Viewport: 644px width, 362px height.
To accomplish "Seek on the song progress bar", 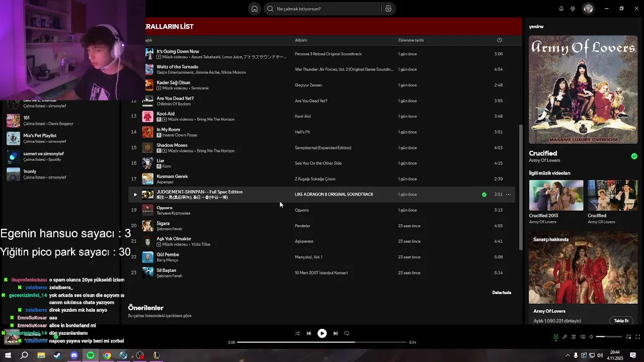I will (x=322, y=342).
